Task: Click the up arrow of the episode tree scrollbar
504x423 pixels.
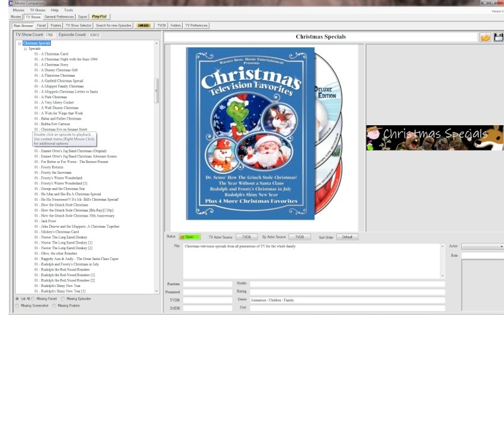Action: [156, 43]
